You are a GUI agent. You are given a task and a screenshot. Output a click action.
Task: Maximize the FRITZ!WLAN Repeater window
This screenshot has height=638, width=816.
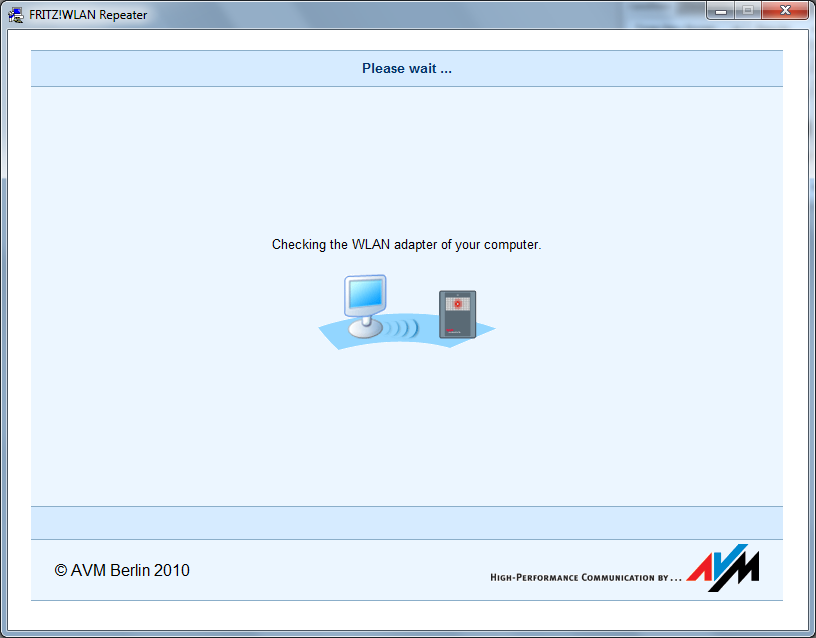pos(746,11)
